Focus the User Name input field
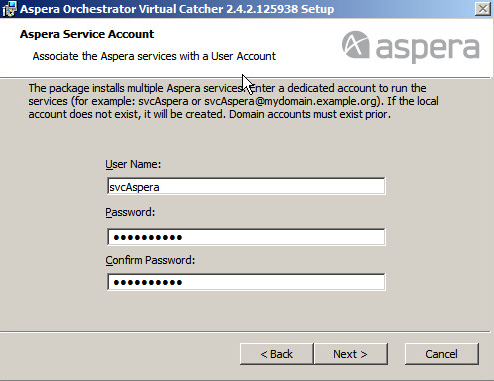 (x=246, y=186)
